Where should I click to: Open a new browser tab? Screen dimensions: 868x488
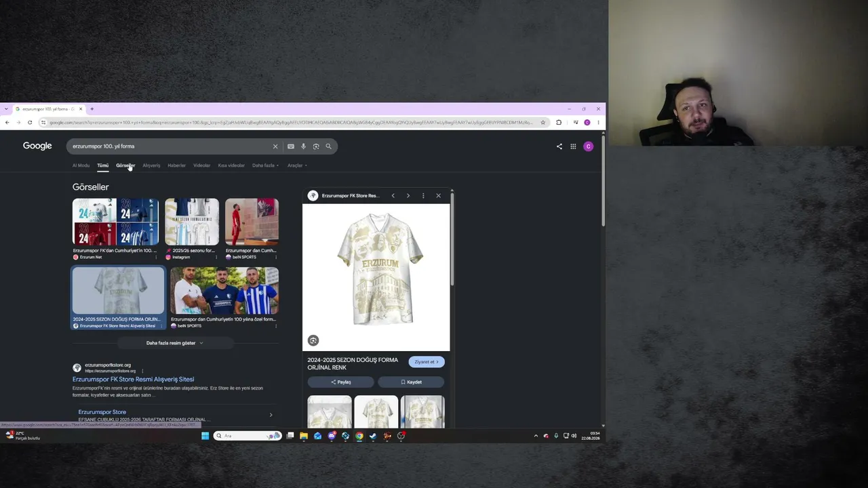(92, 109)
